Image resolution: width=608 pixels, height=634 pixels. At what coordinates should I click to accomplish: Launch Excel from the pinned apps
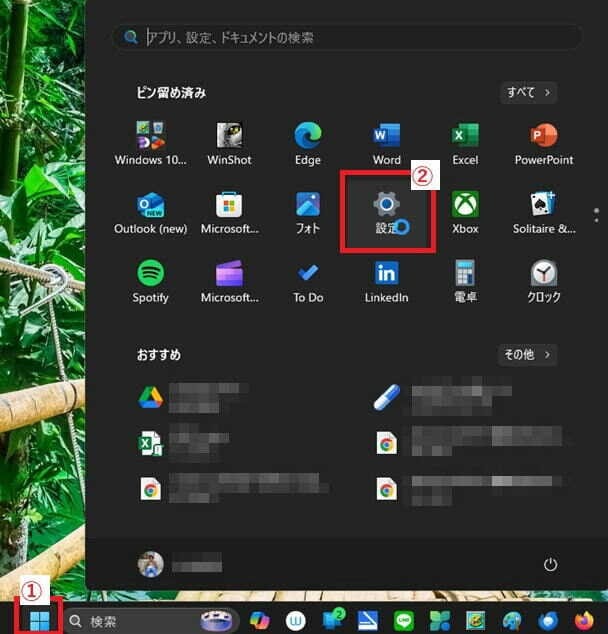point(465,140)
